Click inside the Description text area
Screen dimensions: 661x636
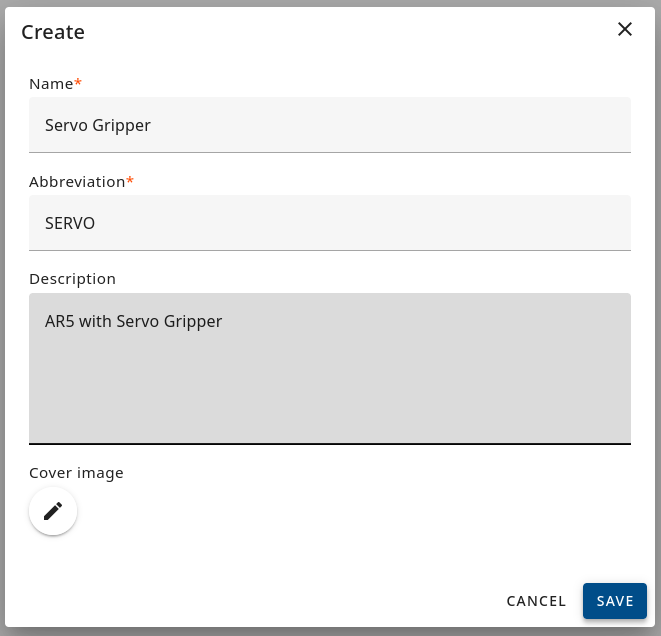pos(330,368)
